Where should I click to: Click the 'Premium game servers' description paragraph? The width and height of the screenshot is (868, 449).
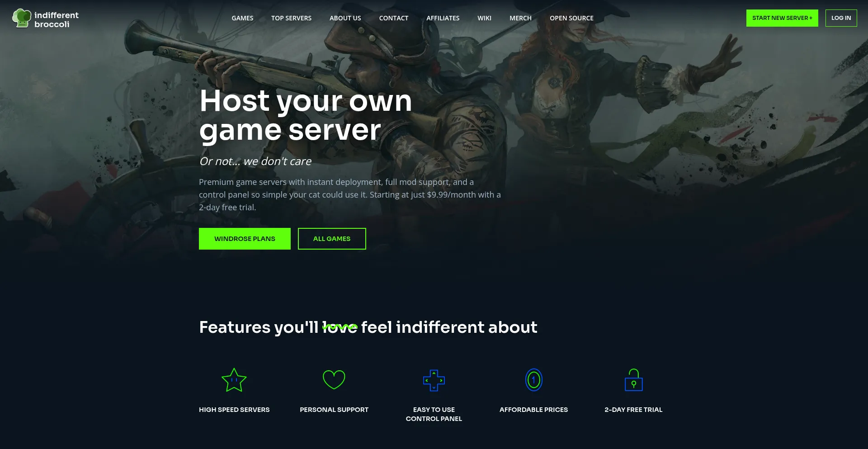coord(350,195)
